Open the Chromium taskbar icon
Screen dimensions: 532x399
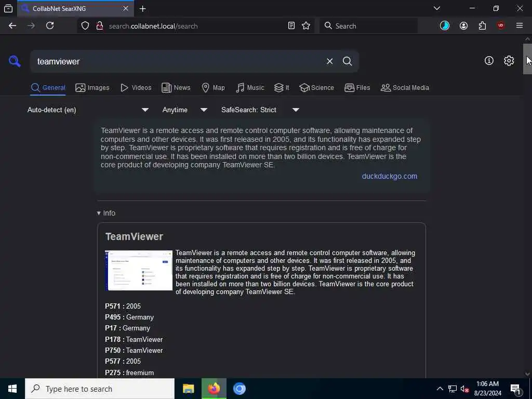click(x=239, y=389)
